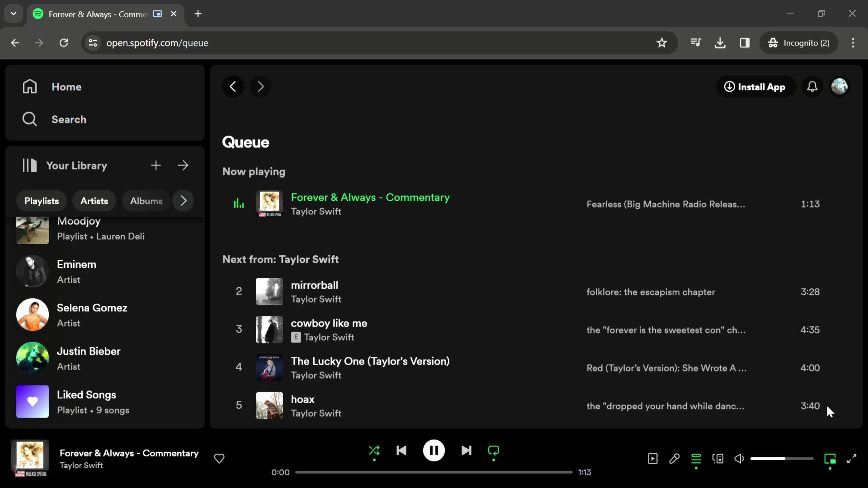868x488 pixels.
Task: Open Chrome tab search dropdown
Action: coord(14,14)
